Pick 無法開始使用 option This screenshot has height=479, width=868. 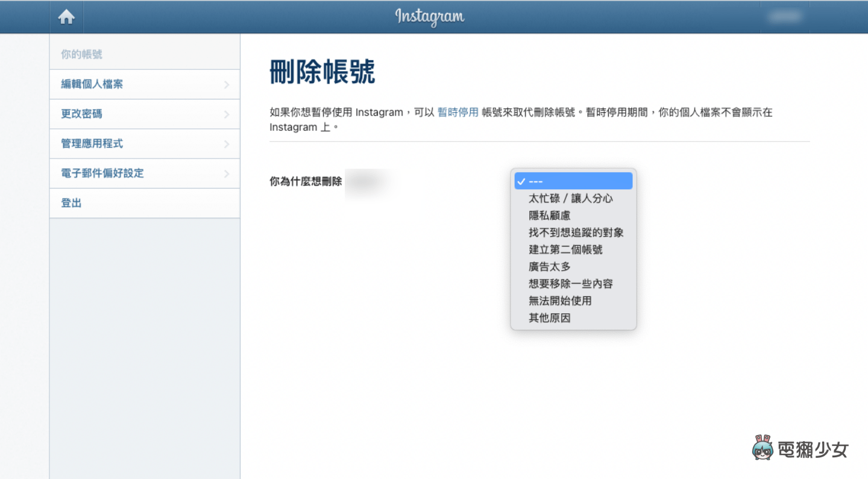tap(560, 301)
